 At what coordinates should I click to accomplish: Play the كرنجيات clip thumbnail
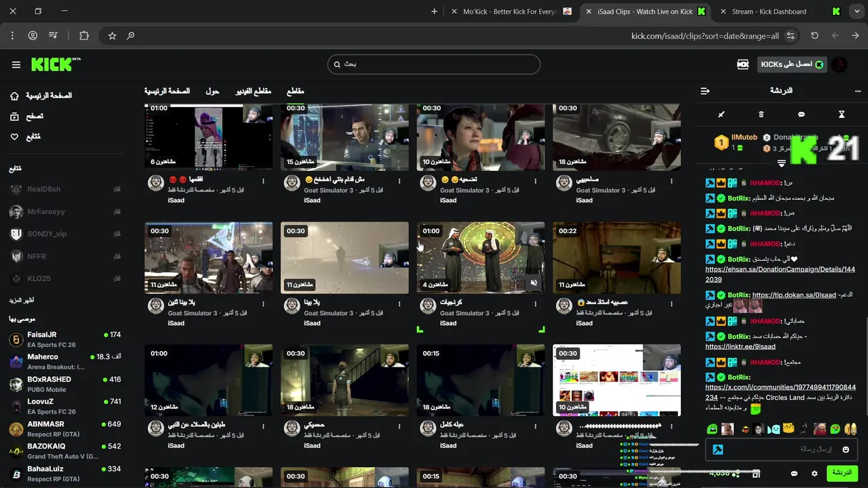click(481, 258)
